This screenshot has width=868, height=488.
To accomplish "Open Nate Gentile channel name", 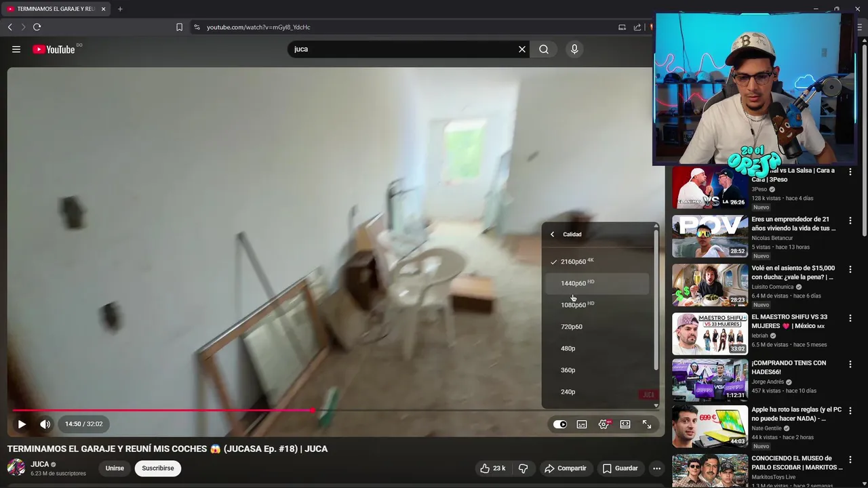I will pyautogui.click(x=766, y=428).
